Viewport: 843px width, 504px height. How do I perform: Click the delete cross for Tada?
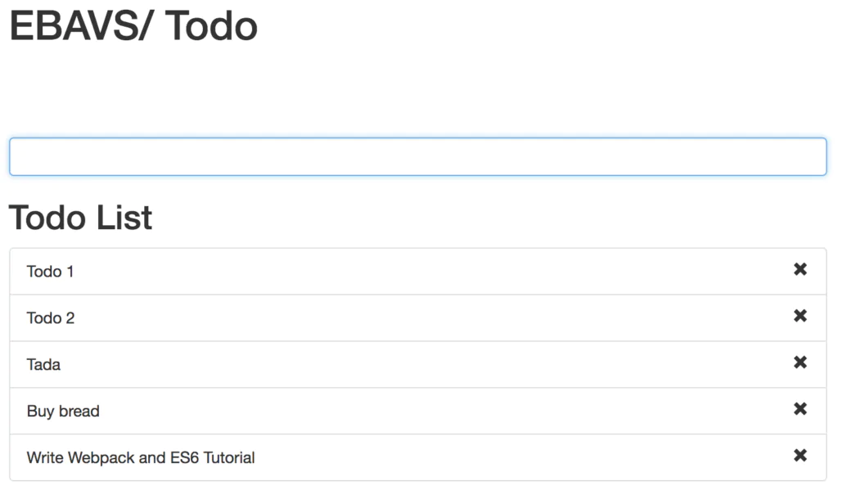[800, 364]
